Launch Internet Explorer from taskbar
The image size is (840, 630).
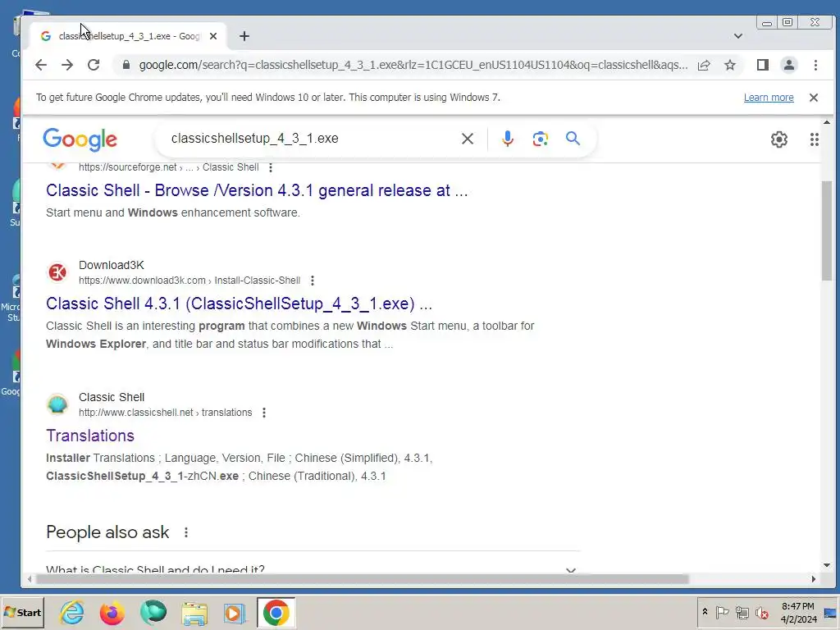point(72,612)
